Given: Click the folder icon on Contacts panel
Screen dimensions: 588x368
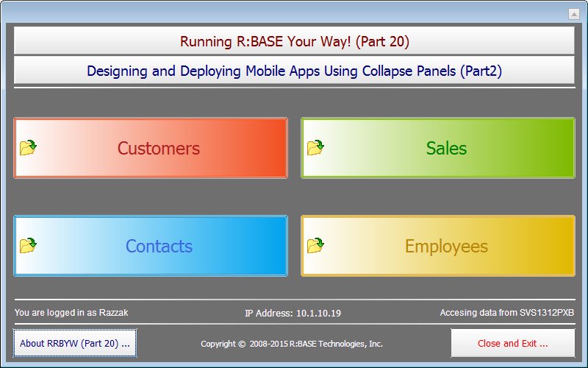Looking at the screenshot, I should click(x=29, y=246).
